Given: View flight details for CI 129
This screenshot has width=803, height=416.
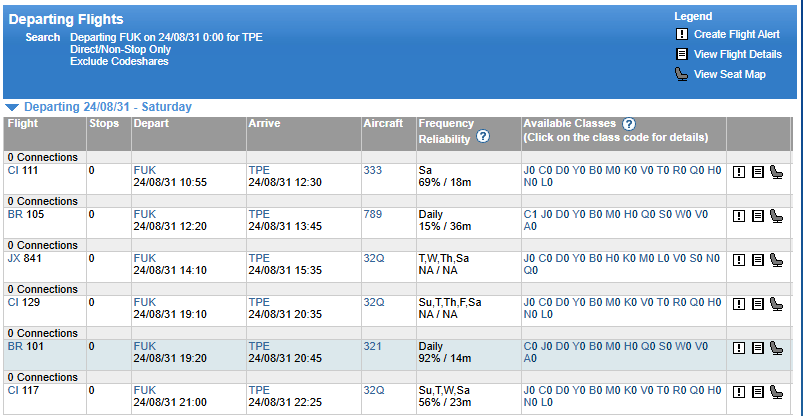Looking at the screenshot, I should click(x=757, y=304).
